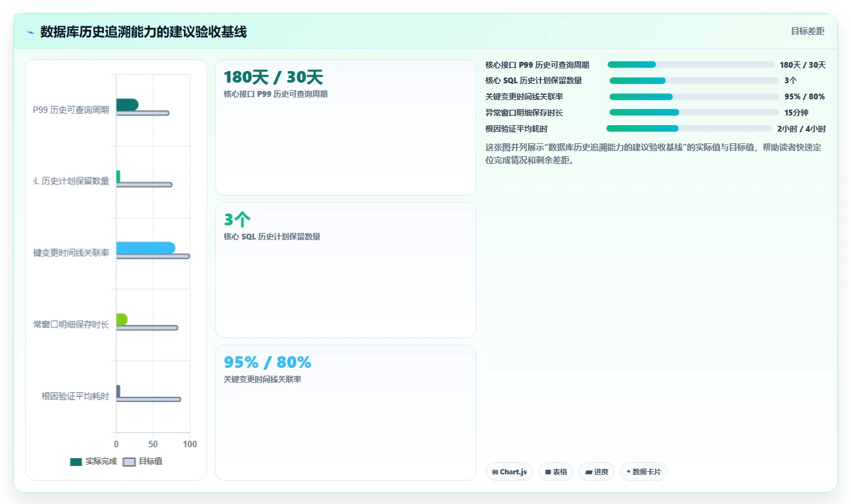The width and height of the screenshot is (851, 504).
Task: Click the lime actual bar for 明细保存时长
Action: tap(122, 319)
